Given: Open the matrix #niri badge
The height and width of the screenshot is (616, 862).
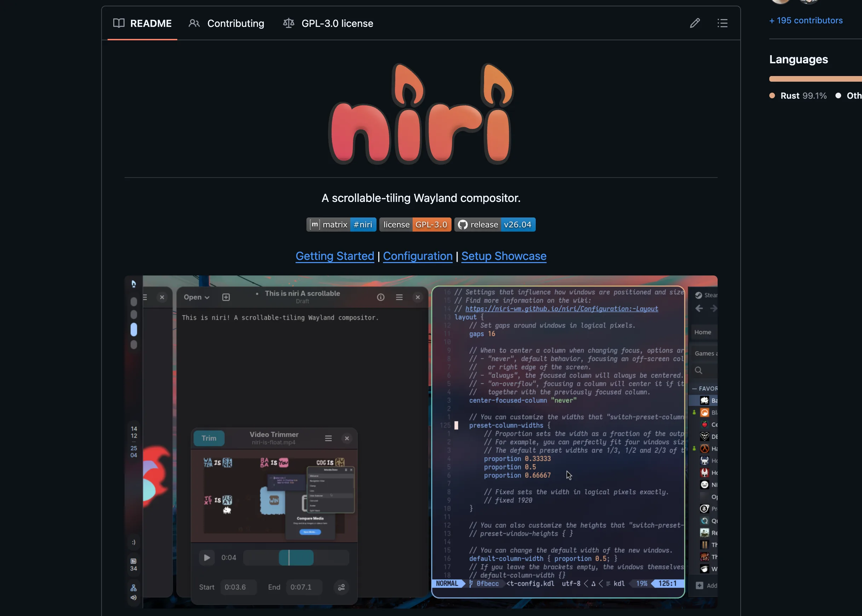Looking at the screenshot, I should (341, 225).
